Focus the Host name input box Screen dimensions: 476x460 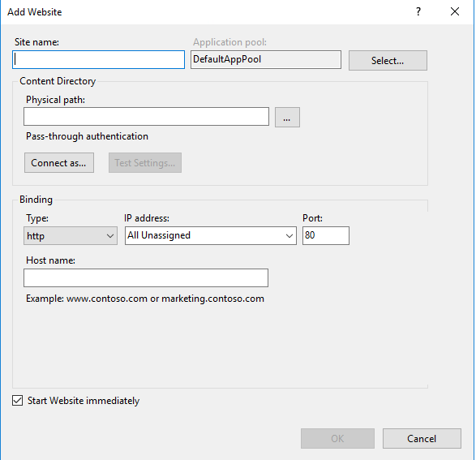(146, 277)
